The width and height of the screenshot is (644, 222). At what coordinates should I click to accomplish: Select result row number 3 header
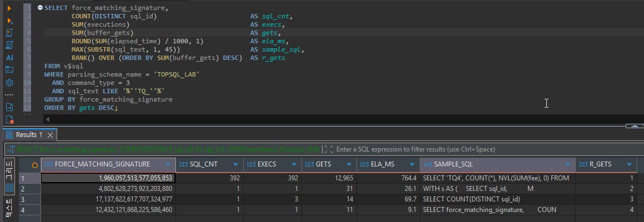tap(29, 199)
